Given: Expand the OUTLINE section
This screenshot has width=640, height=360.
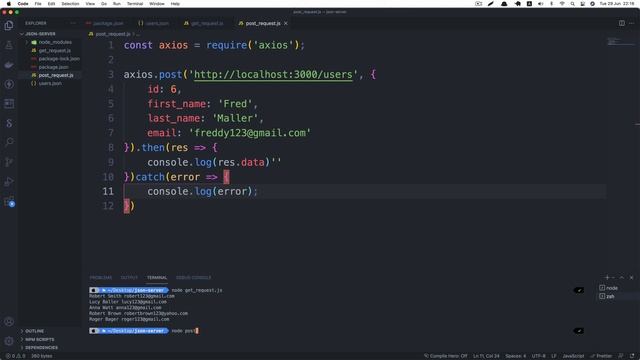Looking at the screenshot, I should pyautogui.click(x=34, y=331).
